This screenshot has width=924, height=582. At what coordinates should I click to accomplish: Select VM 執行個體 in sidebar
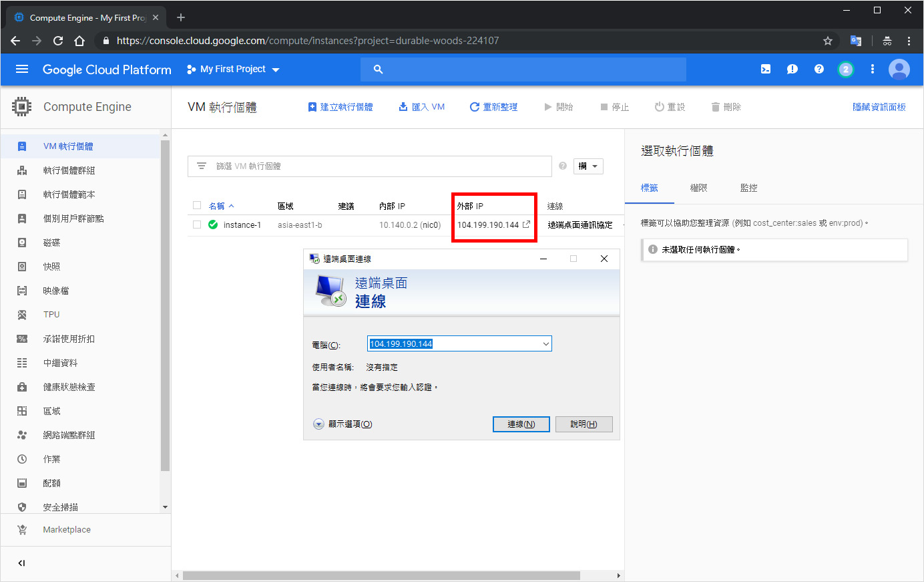coord(80,146)
